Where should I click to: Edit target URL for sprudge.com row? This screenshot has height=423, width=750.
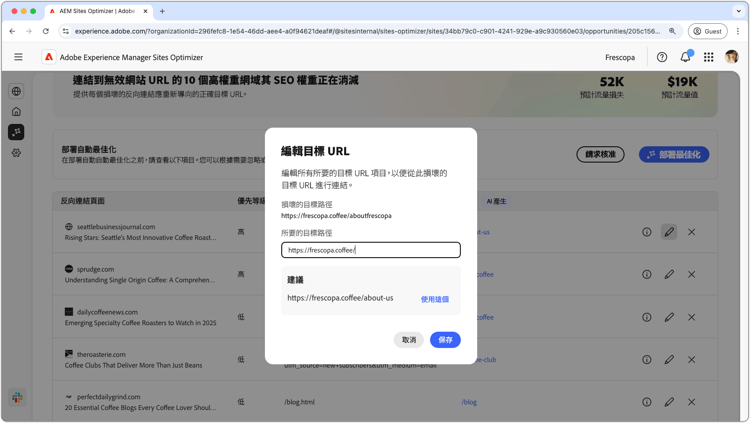669,275
